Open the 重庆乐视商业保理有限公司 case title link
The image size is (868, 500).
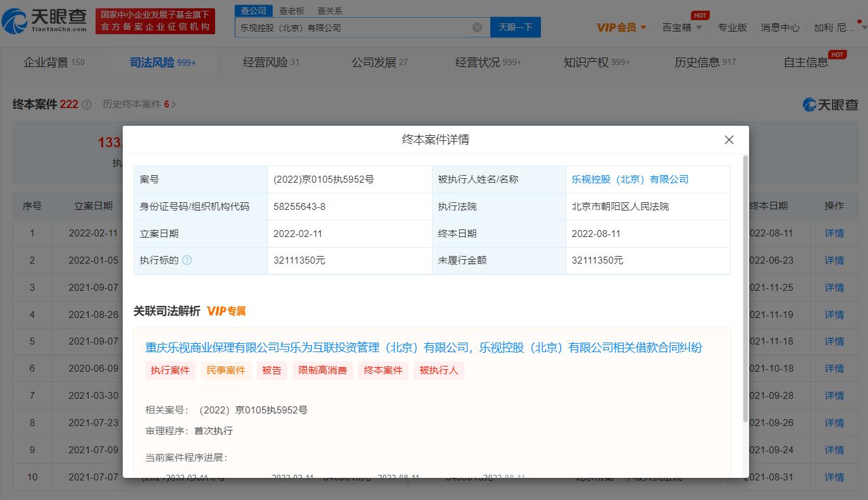[424, 347]
